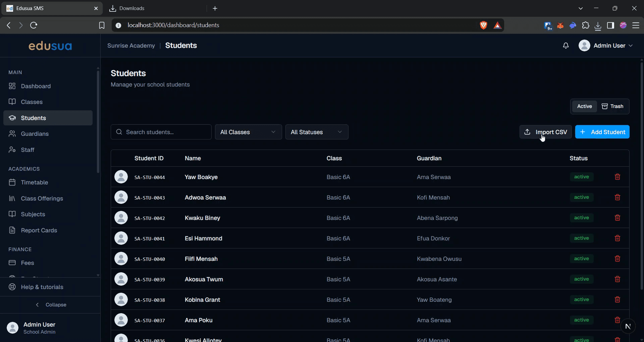Delete student Adwoa Serwaa via trash icon
The width and height of the screenshot is (644, 342).
(618, 197)
